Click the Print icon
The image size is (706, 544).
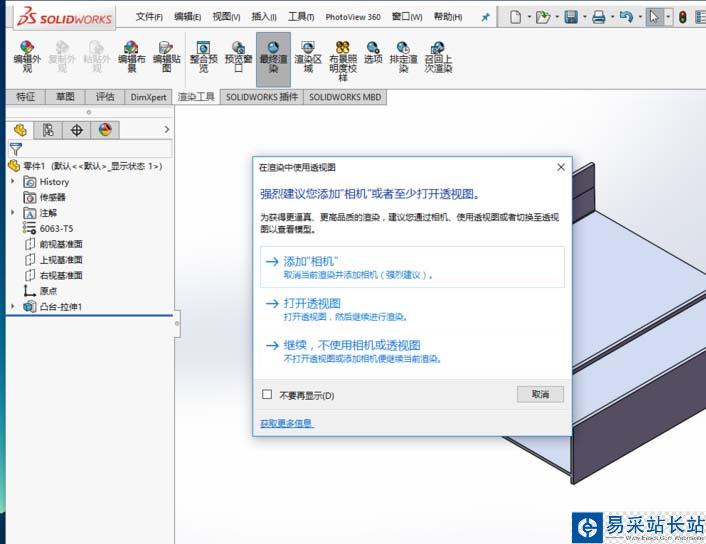(x=598, y=18)
